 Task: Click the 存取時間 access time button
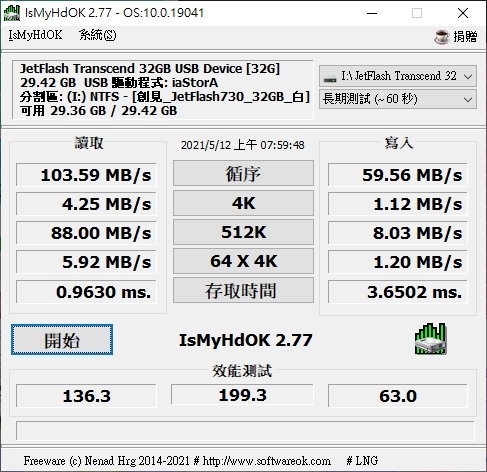243,290
